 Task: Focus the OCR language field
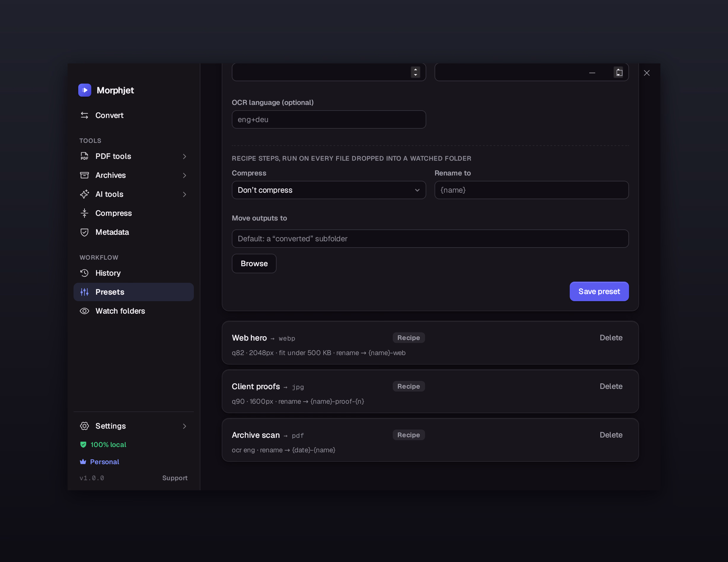(329, 119)
